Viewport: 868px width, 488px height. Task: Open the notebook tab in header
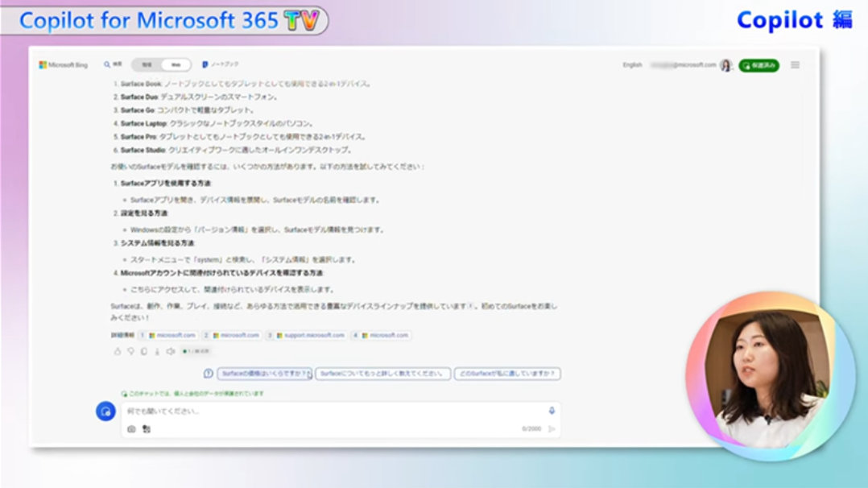[x=221, y=64]
